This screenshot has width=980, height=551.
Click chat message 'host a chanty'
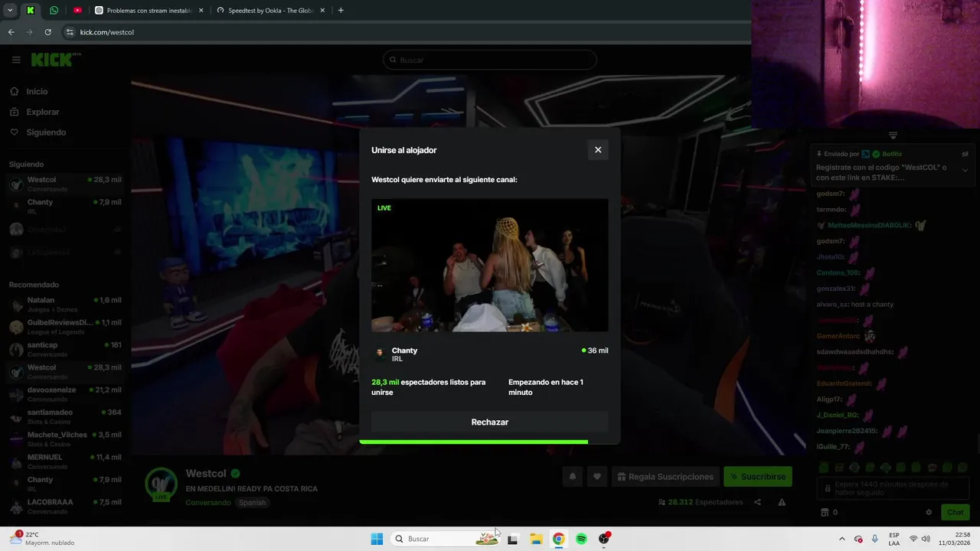(872, 305)
